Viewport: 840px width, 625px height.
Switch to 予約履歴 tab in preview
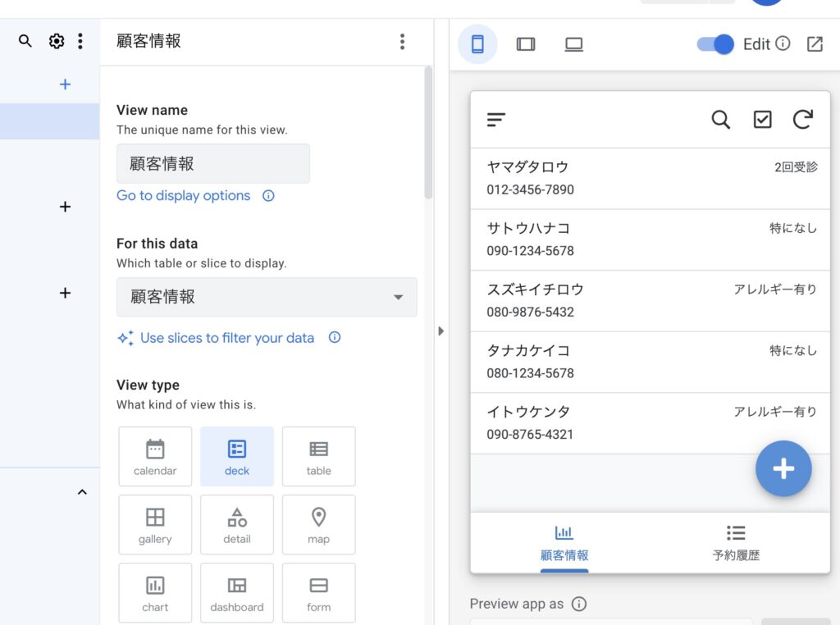pos(736,543)
